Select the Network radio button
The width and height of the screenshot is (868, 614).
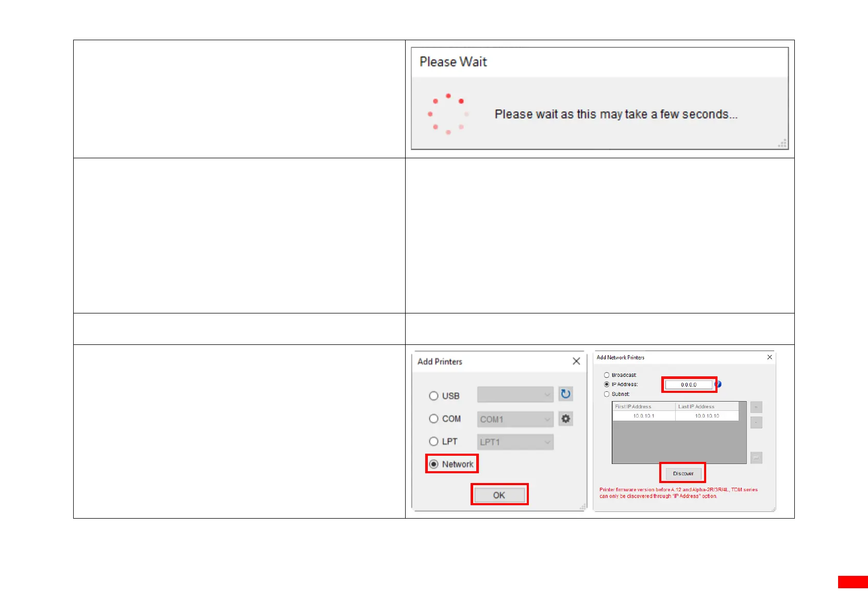tap(433, 464)
